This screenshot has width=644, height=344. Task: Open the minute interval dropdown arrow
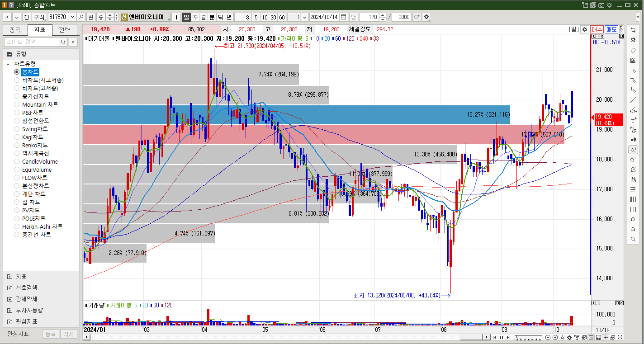point(304,17)
